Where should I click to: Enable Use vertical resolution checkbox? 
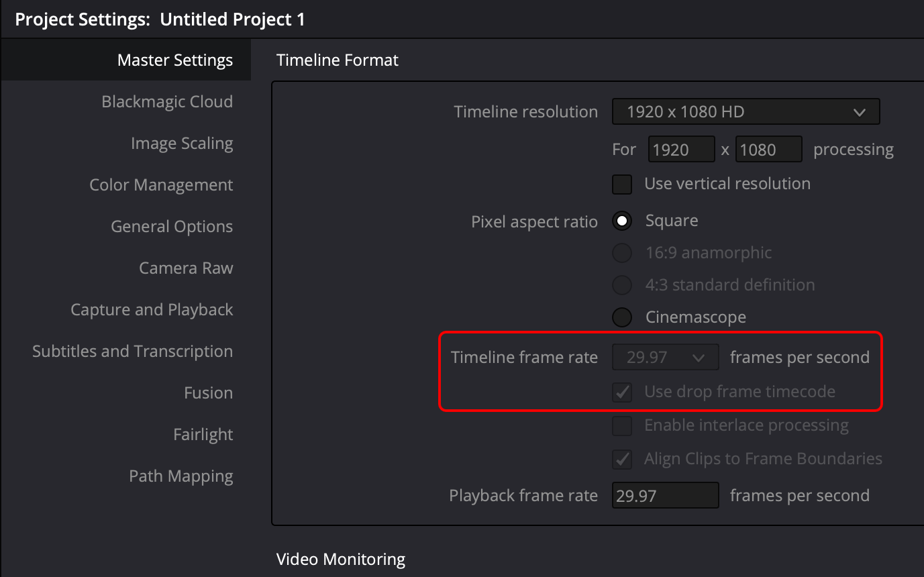[622, 184]
